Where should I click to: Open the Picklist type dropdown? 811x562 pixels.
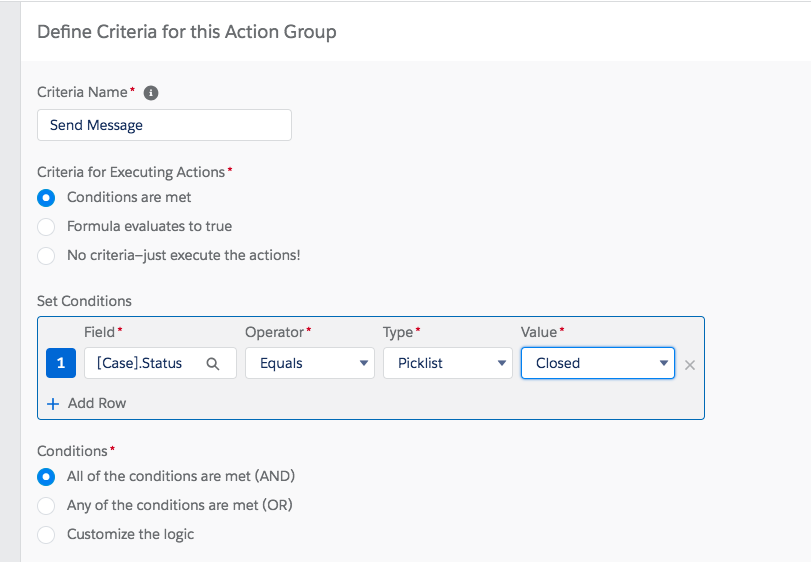[x=448, y=363]
